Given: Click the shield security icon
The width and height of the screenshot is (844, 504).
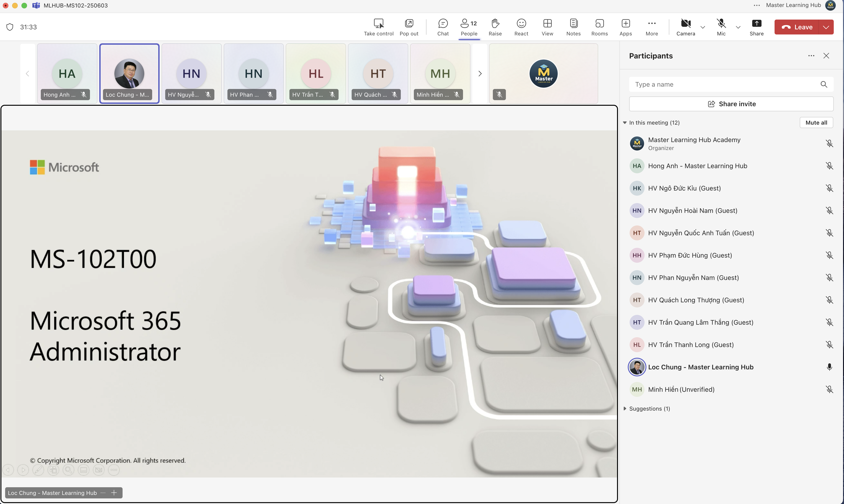Looking at the screenshot, I should click(x=10, y=27).
